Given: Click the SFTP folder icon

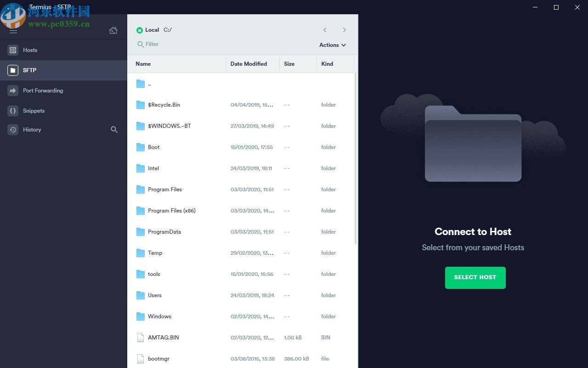Looking at the screenshot, I should coord(13,70).
